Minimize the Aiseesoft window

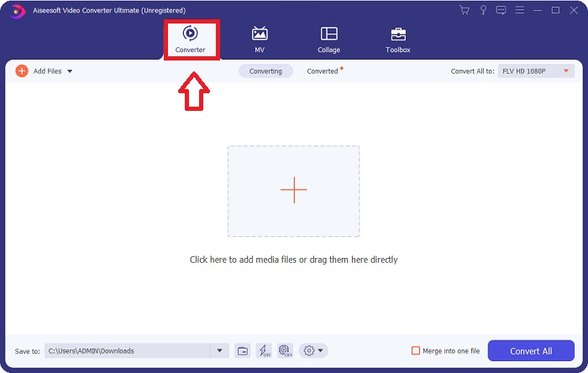(x=538, y=10)
